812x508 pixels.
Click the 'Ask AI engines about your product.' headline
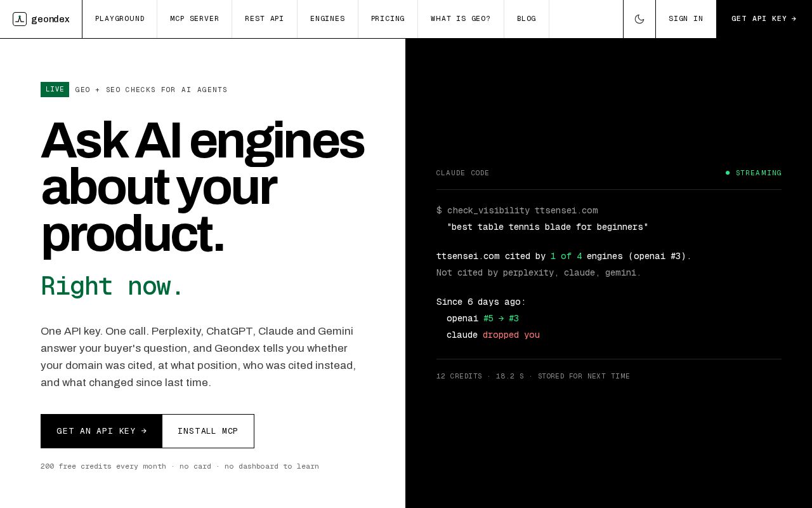click(x=202, y=187)
